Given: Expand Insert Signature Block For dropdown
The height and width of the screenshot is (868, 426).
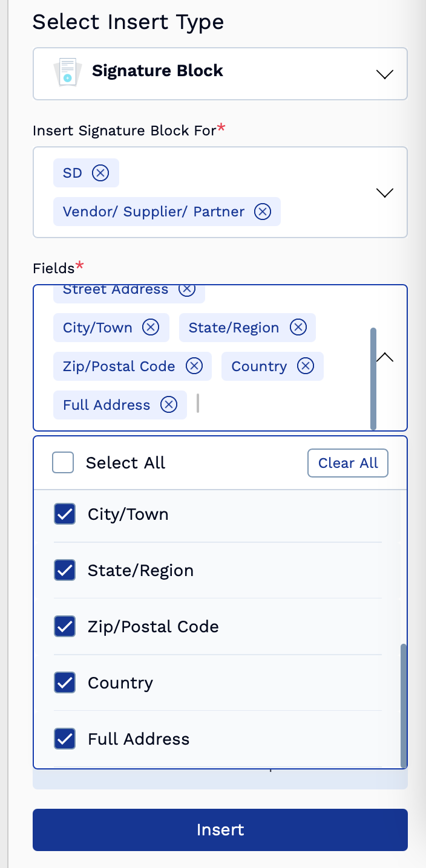Looking at the screenshot, I should pos(385,193).
